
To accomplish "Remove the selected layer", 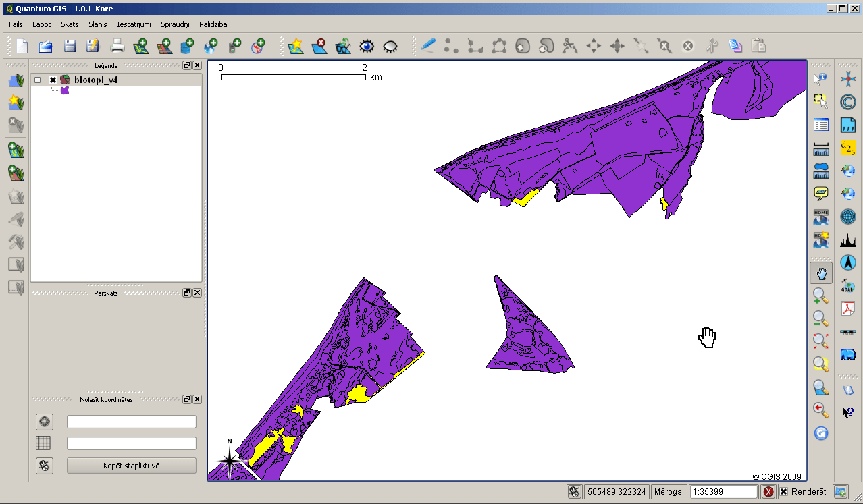I will tap(319, 46).
